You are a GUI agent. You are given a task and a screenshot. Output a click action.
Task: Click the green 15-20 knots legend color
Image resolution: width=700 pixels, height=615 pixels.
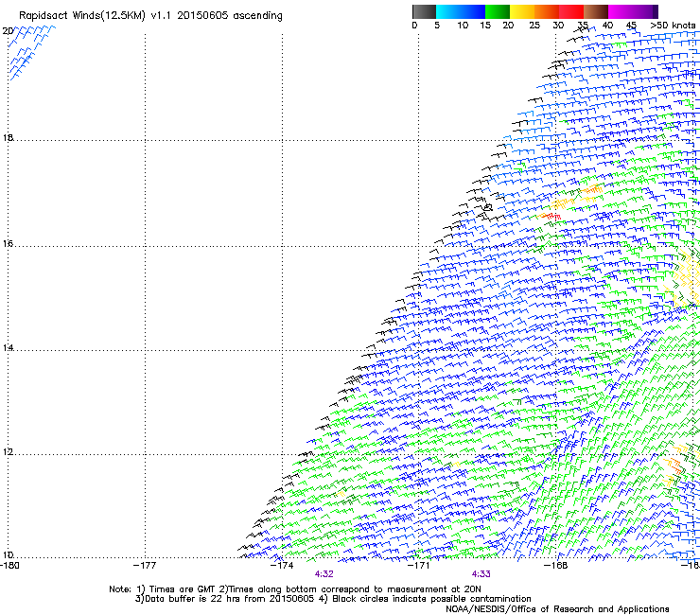498,11
